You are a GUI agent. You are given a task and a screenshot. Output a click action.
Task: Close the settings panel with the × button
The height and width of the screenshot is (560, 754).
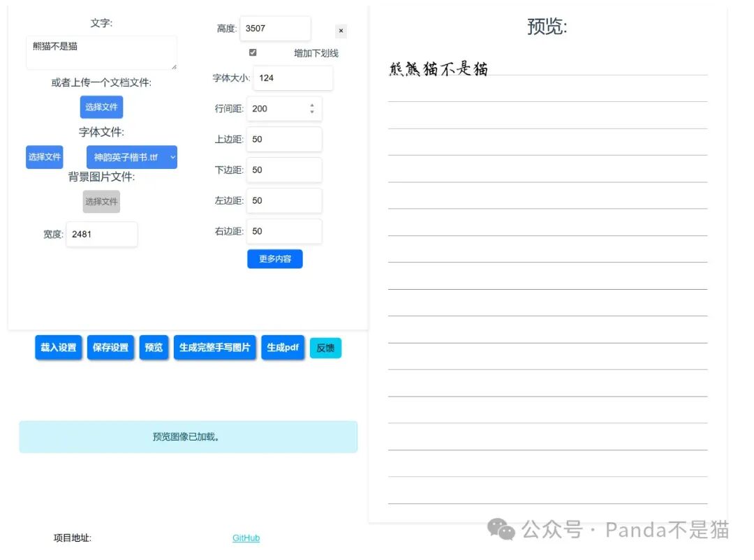[x=341, y=31]
